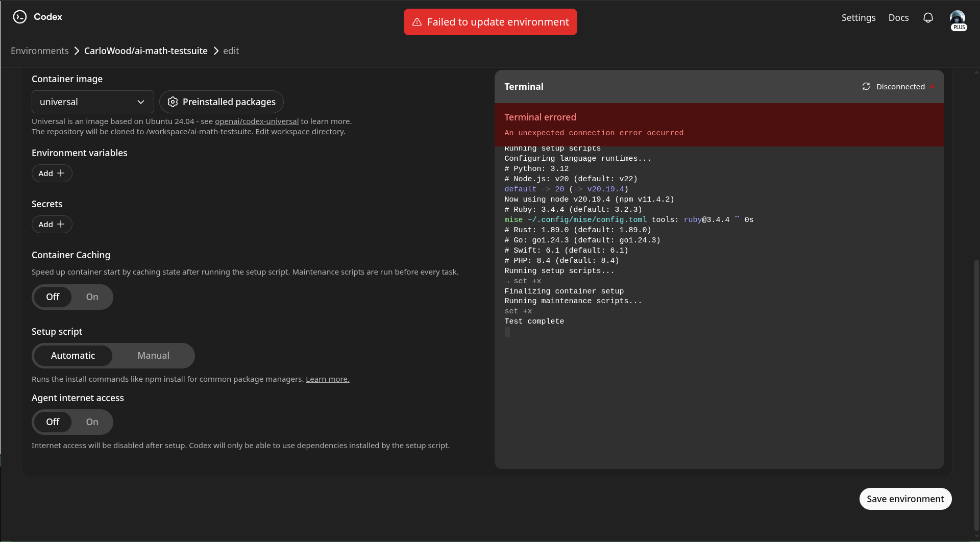Turn Agent internet access On
The height and width of the screenshot is (542, 980).
coord(92,422)
